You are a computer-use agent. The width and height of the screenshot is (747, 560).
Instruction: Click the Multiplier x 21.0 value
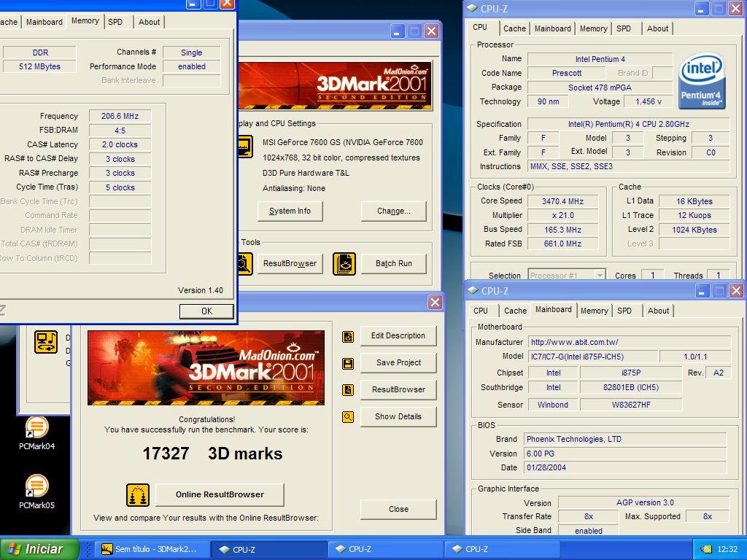[562, 215]
